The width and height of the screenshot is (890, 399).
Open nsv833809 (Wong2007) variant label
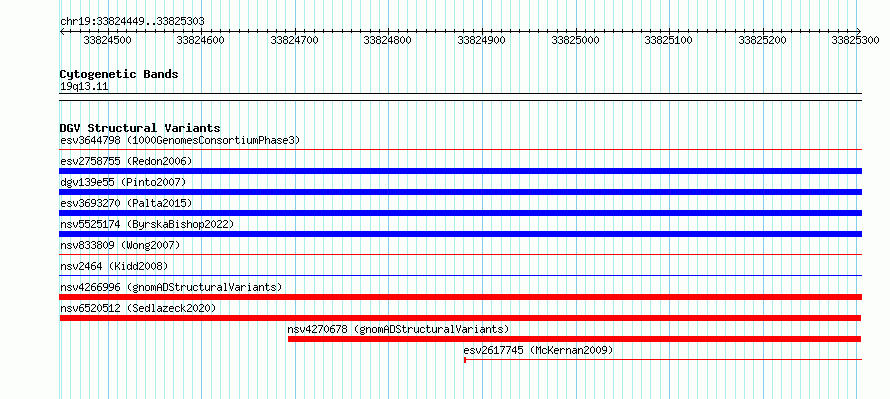pyautogui.click(x=120, y=245)
